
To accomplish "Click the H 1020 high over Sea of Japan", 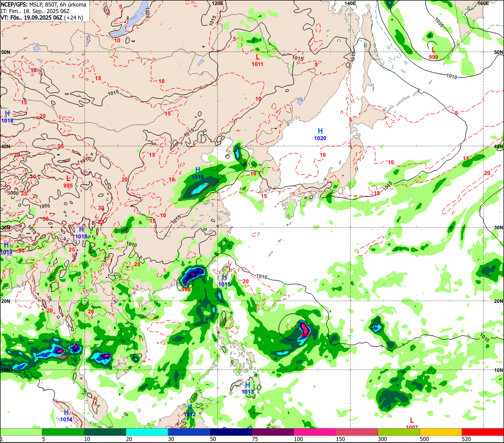I will 320,135.
